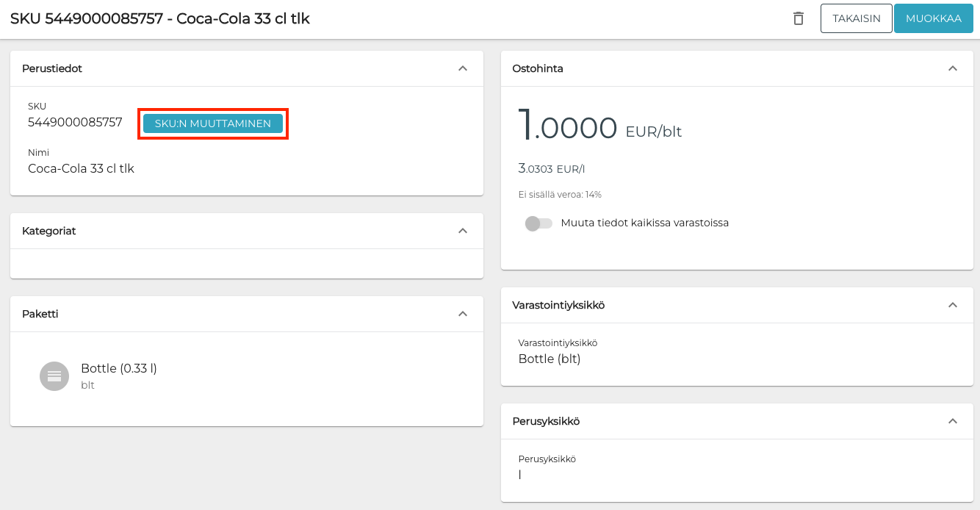This screenshot has height=510, width=980.
Task: Click MUOKKAA to edit the product
Action: pos(933,19)
